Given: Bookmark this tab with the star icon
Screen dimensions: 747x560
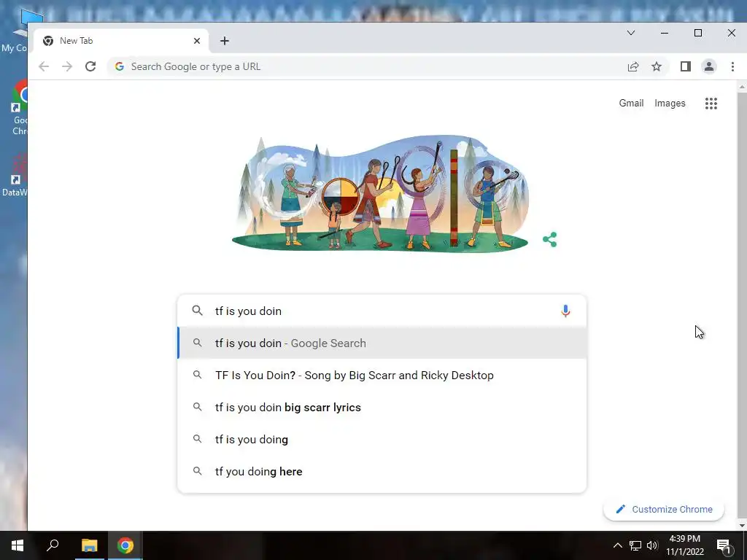Looking at the screenshot, I should click(657, 66).
